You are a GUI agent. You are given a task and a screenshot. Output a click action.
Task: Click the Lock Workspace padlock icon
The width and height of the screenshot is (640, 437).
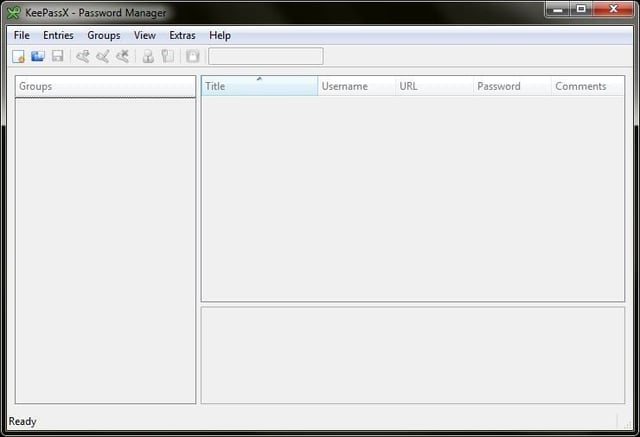[x=193, y=56]
